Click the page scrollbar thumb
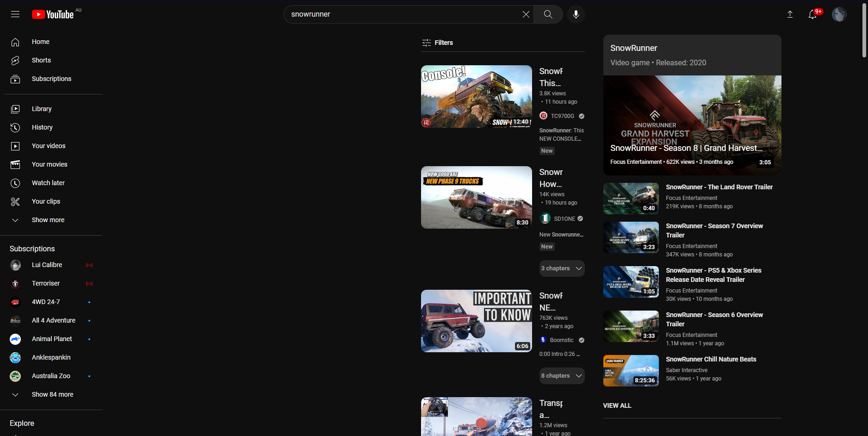Image resolution: width=868 pixels, height=436 pixels. coord(864,31)
